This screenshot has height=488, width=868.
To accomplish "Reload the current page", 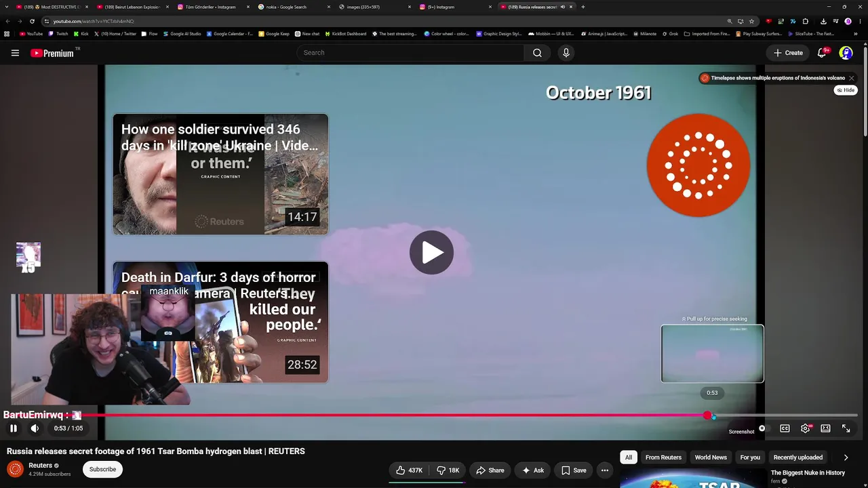I will [x=32, y=21].
